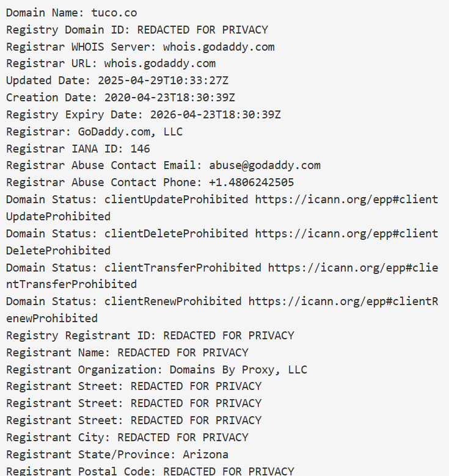
Task: Click the Registry Registrant ID redacted value
Action: coord(228,336)
